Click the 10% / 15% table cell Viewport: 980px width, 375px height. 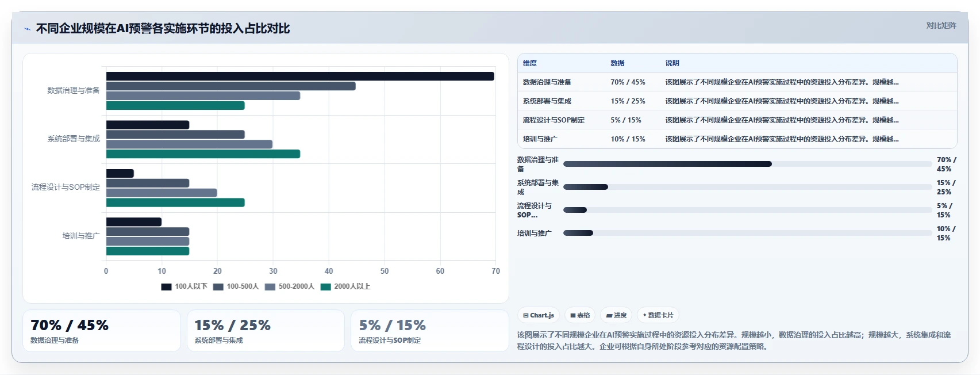[x=628, y=139]
